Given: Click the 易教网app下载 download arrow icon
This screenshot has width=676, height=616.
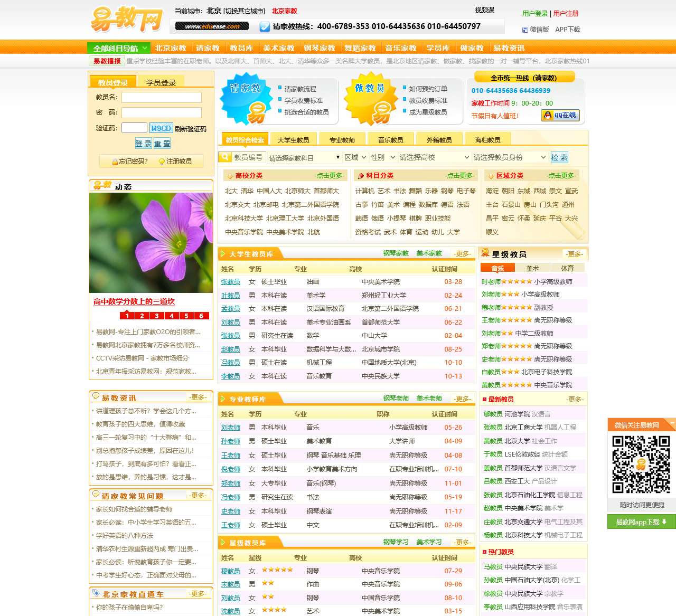Looking at the screenshot, I should pos(664,522).
